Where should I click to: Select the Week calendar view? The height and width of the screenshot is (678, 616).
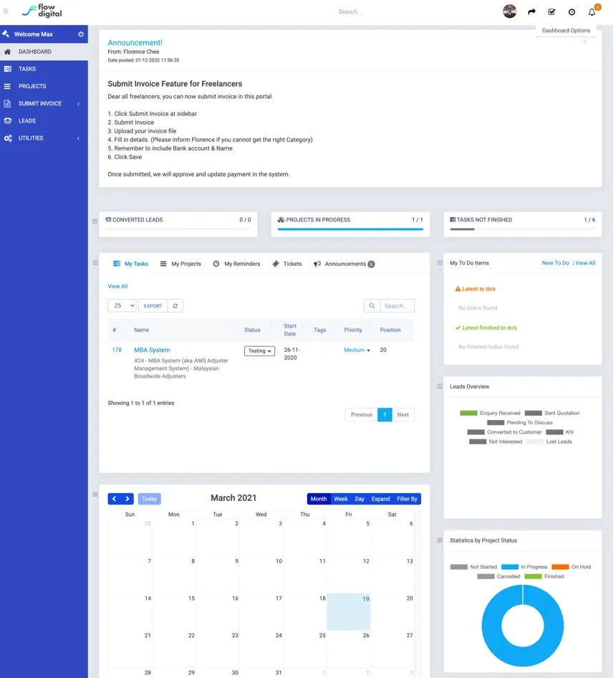(x=341, y=499)
